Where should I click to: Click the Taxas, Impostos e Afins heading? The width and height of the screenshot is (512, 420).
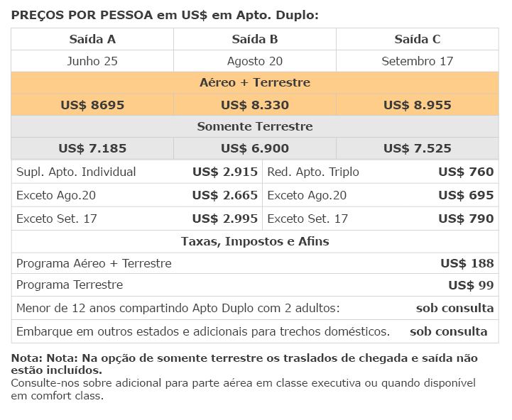(x=255, y=241)
